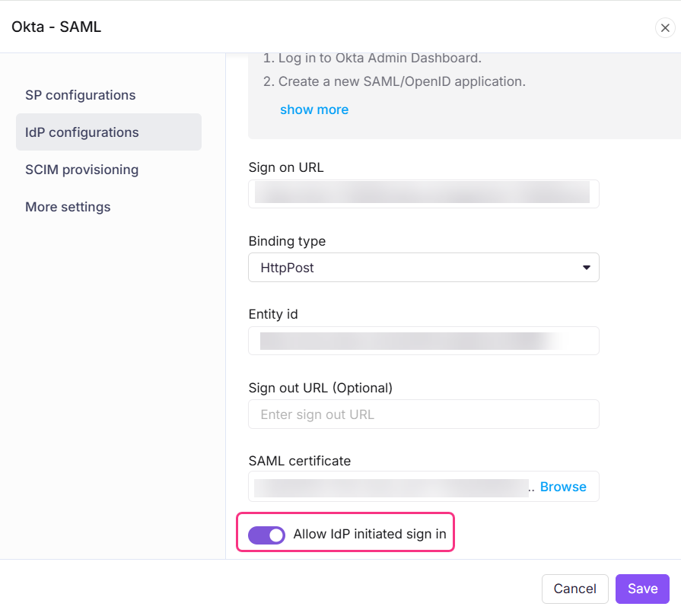This screenshot has height=616, width=681.
Task: Click the 'SAML certificate' label
Action: point(299,461)
